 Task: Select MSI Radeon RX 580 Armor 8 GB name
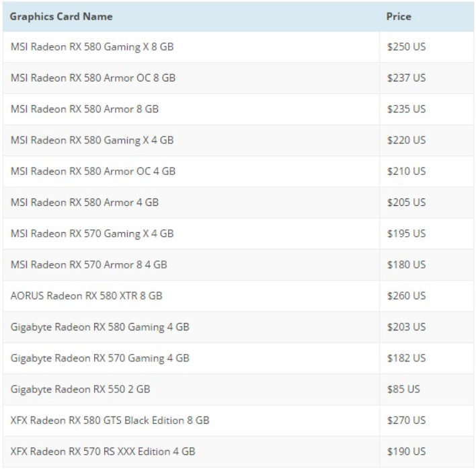click(85, 109)
